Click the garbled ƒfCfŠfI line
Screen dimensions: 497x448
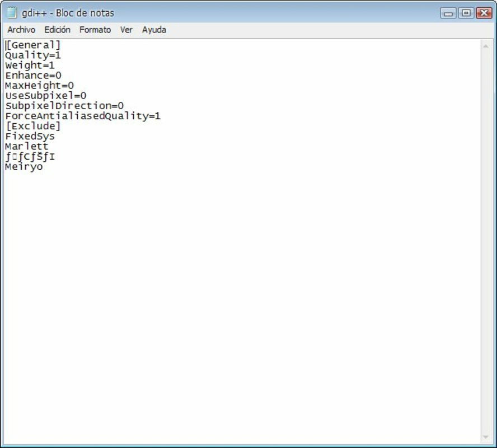tap(30, 157)
